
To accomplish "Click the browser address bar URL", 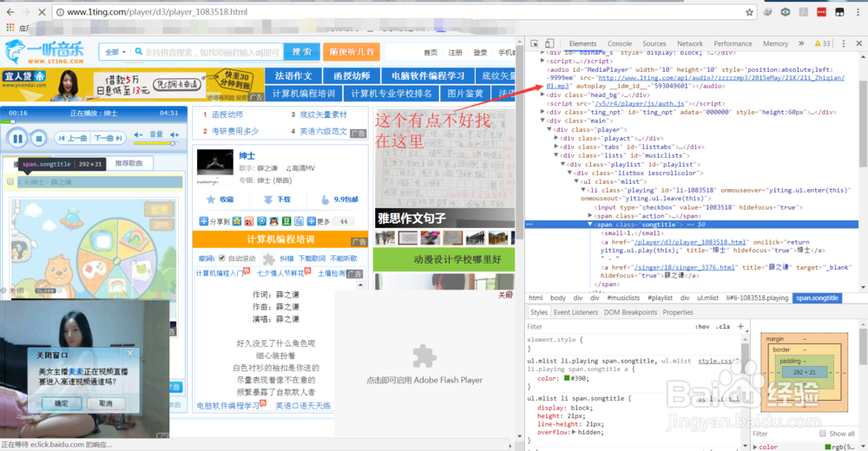I will click(157, 11).
